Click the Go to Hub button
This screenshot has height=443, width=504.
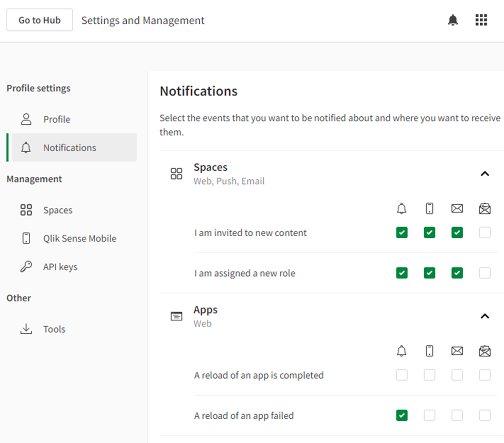pyautogui.click(x=39, y=20)
